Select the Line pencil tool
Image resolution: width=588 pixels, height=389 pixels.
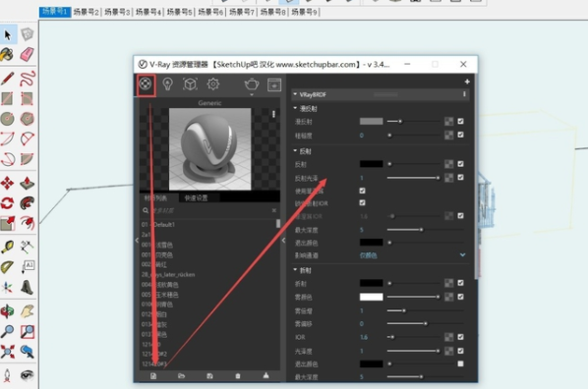[8, 79]
